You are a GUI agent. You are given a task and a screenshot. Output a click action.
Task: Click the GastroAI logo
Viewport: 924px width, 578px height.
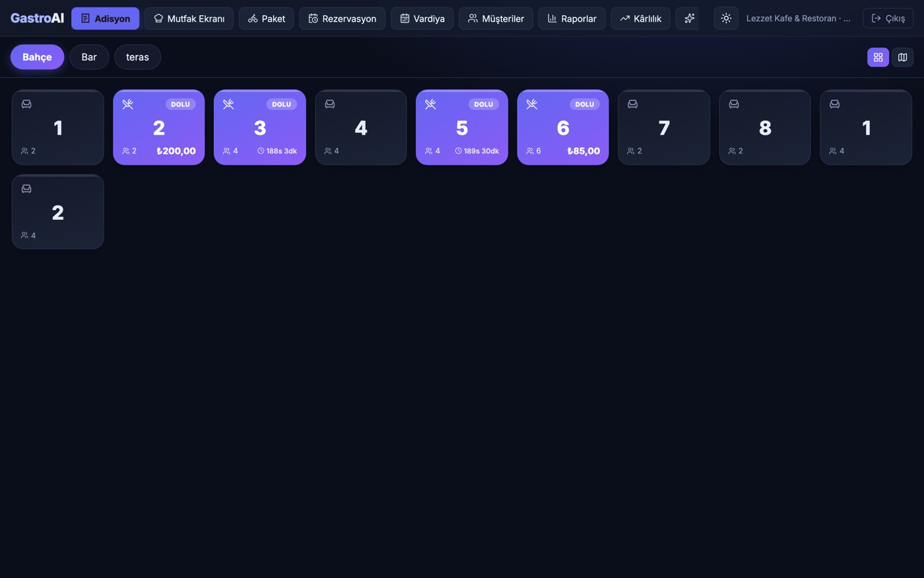point(37,18)
